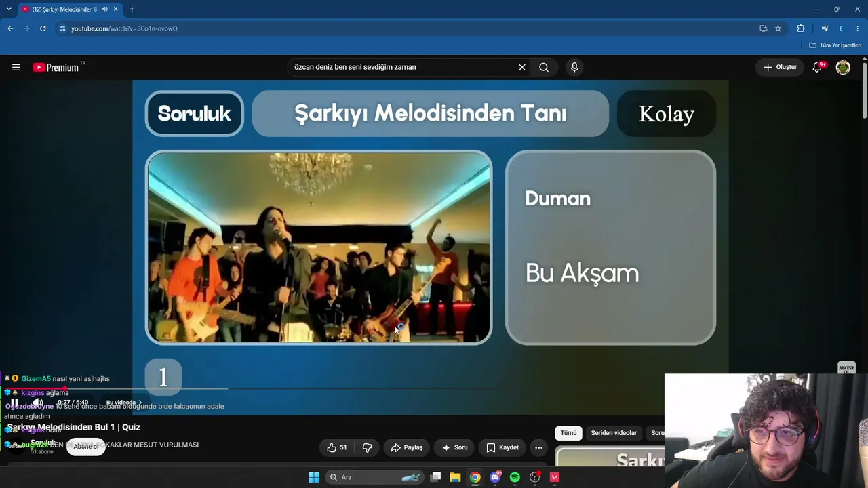Select the Şarkıyı Melodisinden browser tab
Screen dimensions: 868x488
click(70, 9)
